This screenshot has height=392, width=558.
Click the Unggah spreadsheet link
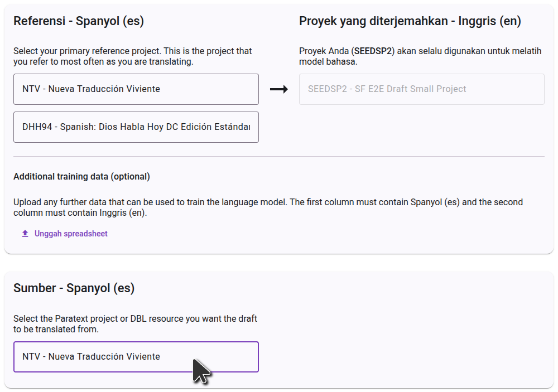[x=71, y=234]
